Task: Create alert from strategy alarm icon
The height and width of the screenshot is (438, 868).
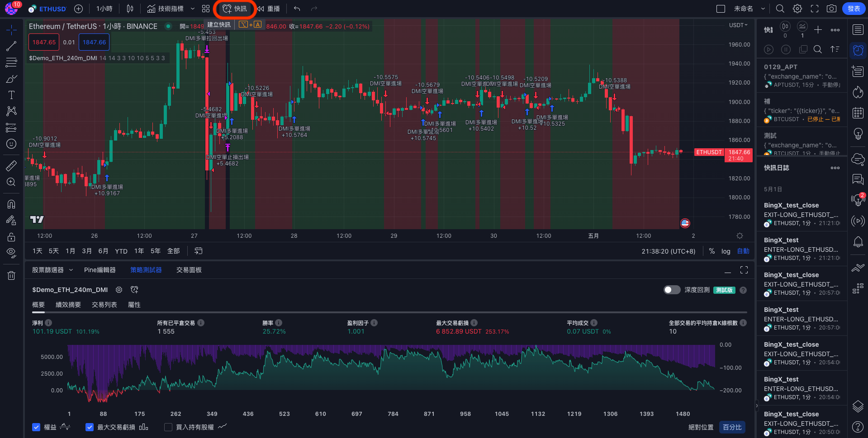Action: tap(134, 290)
